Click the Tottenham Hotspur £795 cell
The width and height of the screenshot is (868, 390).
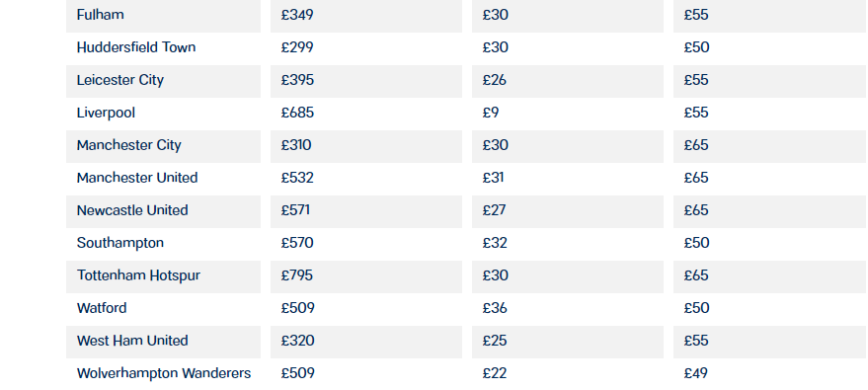(x=366, y=276)
